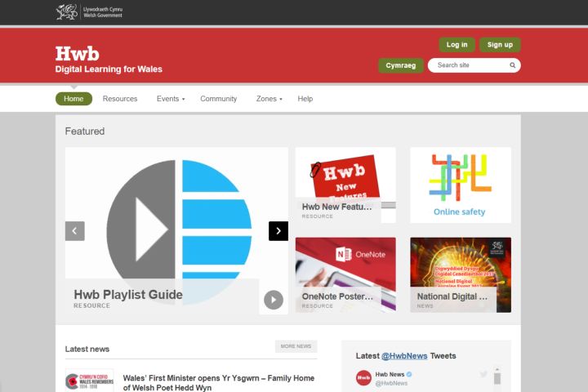Follow the @HwbNews link in tweets heading

tap(404, 356)
